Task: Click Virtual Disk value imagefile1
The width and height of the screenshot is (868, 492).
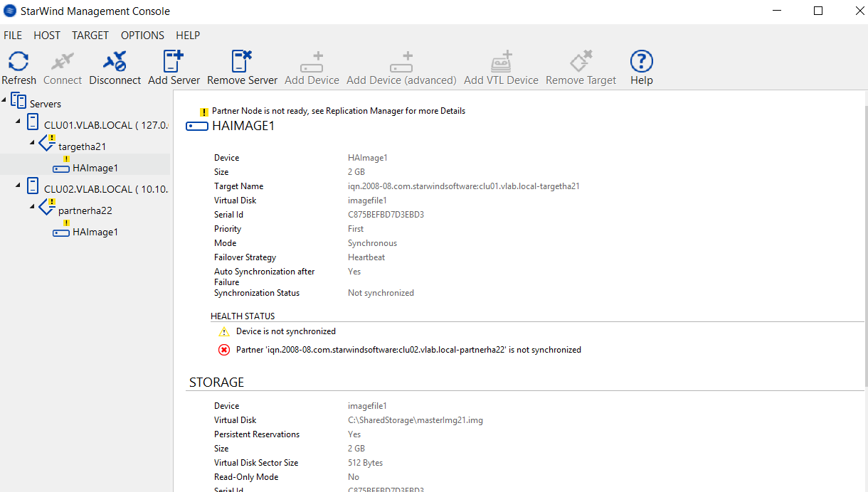Action: [x=367, y=200]
